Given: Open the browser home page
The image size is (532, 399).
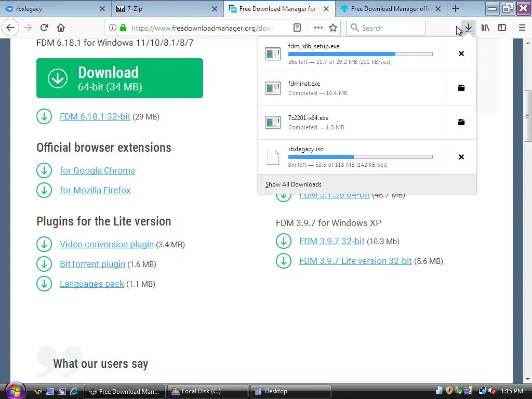Looking at the screenshot, I should (x=61, y=28).
